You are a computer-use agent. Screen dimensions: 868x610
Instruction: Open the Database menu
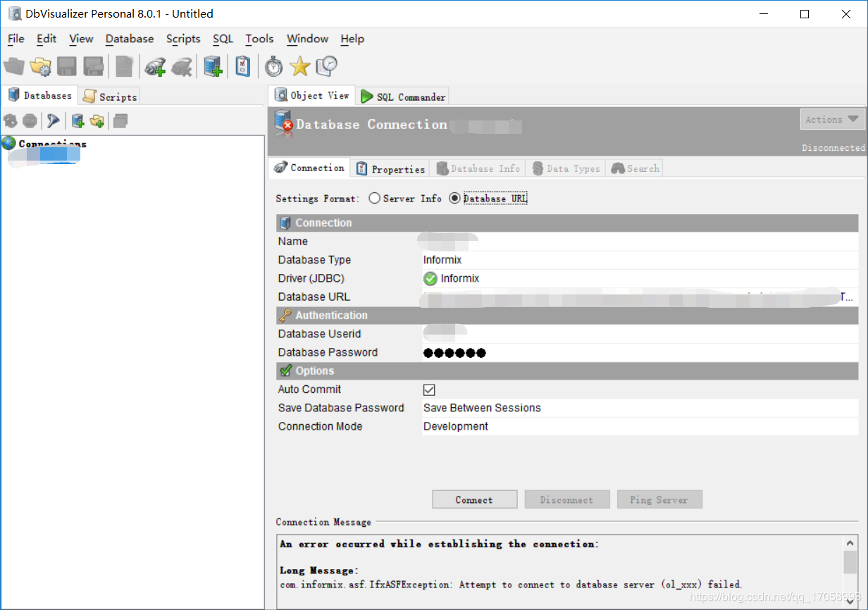(x=129, y=39)
